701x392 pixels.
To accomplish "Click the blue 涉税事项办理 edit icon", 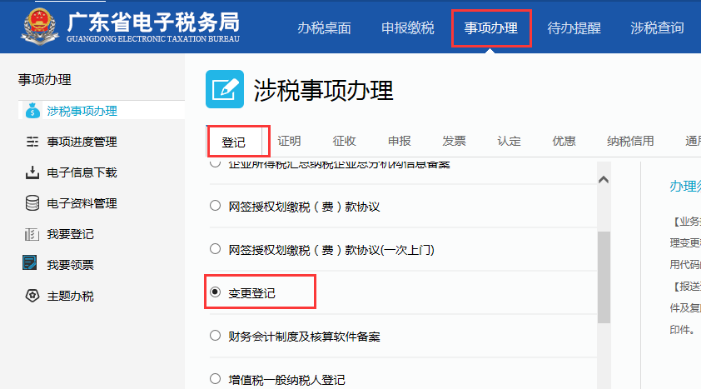I will (x=225, y=89).
